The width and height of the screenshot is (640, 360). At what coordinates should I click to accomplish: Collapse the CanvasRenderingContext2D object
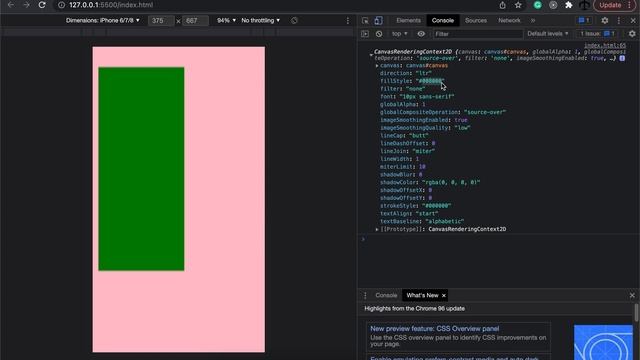[x=371, y=54]
